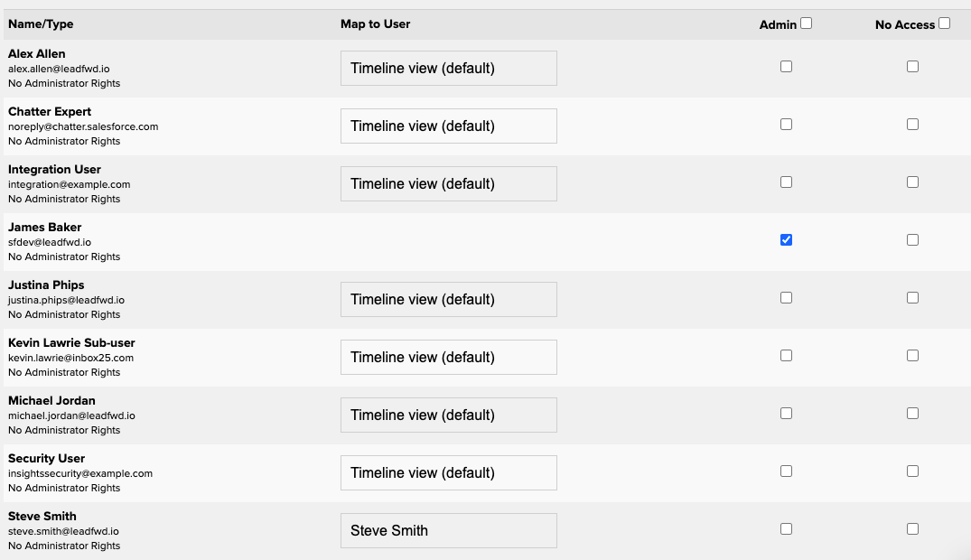Check the Admin box for Alex Allen
This screenshot has height=560, width=971.
tap(786, 66)
